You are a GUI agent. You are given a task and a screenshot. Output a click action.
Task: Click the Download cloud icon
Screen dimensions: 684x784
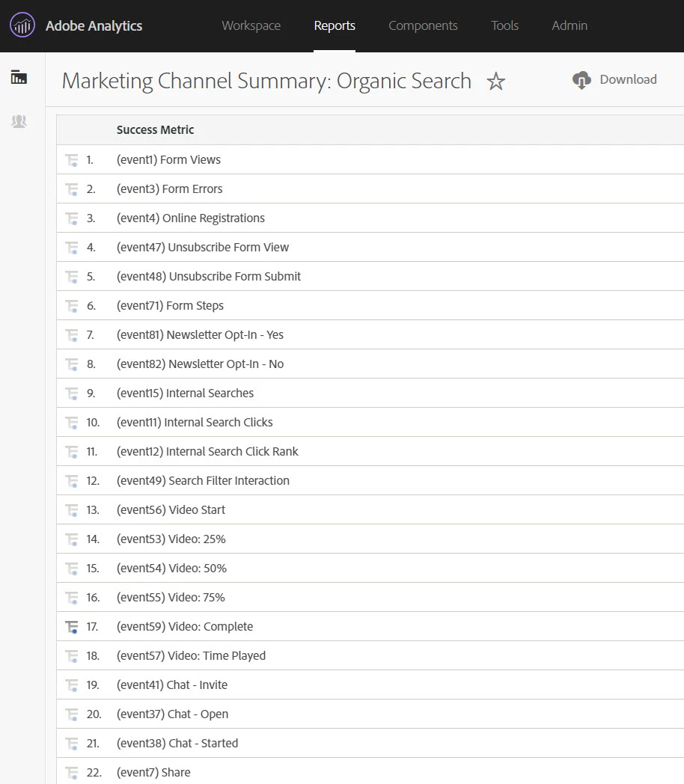point(581,80)
